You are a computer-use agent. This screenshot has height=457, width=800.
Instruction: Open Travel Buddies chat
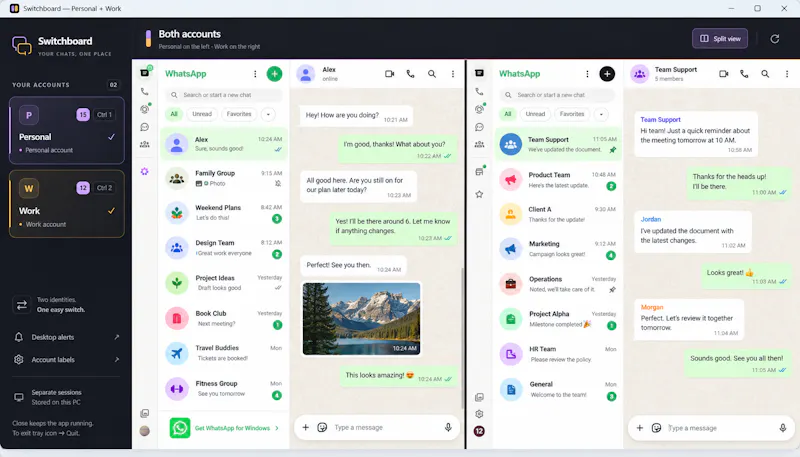(224, 353)
